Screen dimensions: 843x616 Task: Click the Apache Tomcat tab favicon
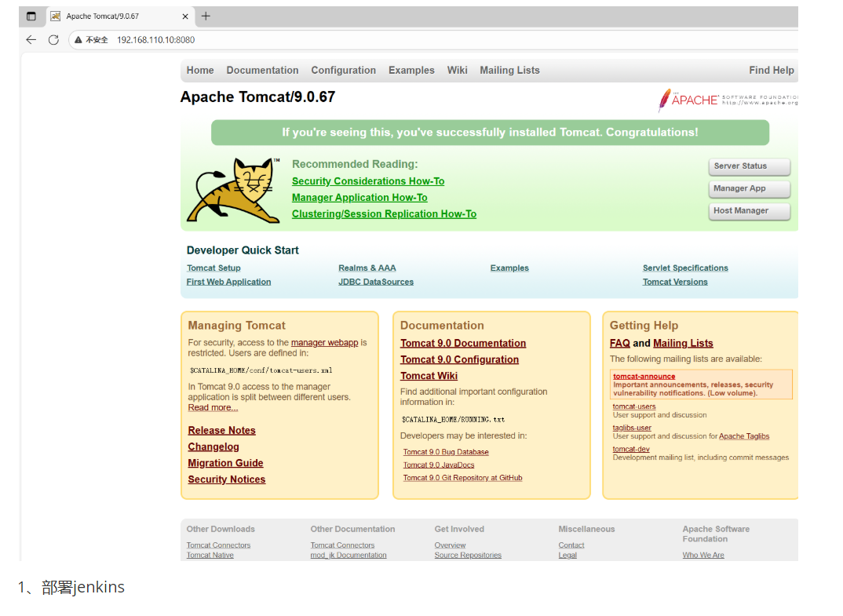(56, 16)
